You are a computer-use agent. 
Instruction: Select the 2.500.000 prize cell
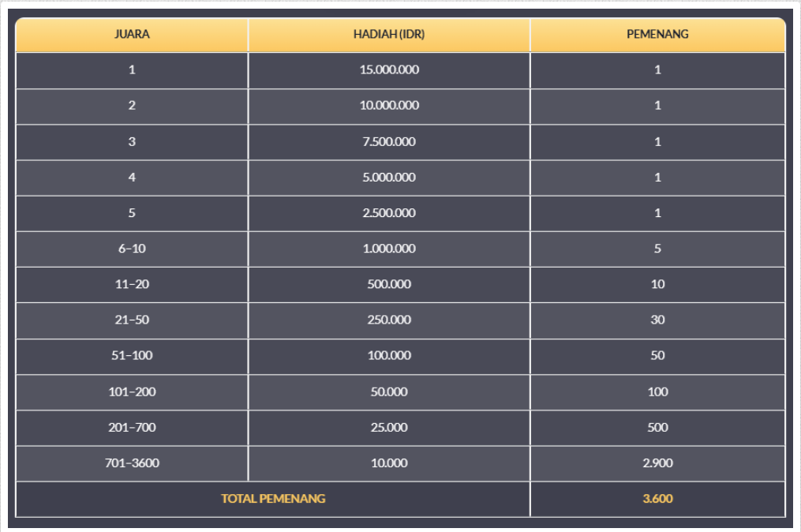click(389, 213)
